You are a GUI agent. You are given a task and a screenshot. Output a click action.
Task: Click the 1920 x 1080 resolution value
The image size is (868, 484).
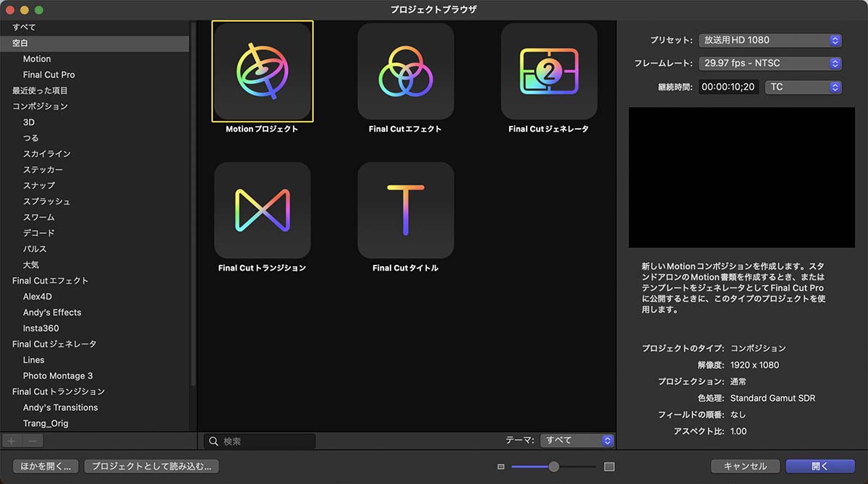(x=754, y=365)
